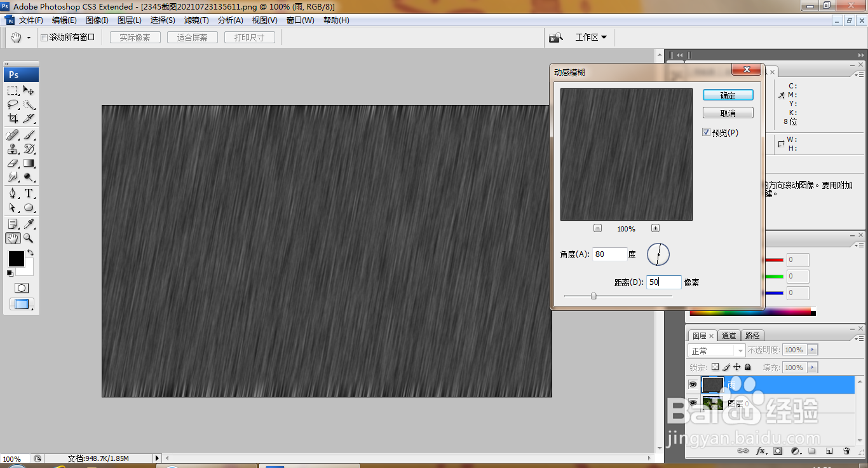Open blend mode dropdown 正常
868x468 pixels.
coord(716,350)
